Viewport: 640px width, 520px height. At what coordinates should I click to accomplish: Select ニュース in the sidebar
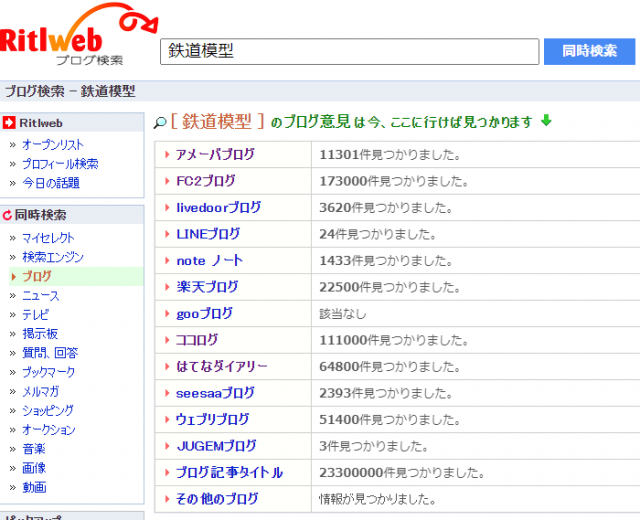click(40, 296)
